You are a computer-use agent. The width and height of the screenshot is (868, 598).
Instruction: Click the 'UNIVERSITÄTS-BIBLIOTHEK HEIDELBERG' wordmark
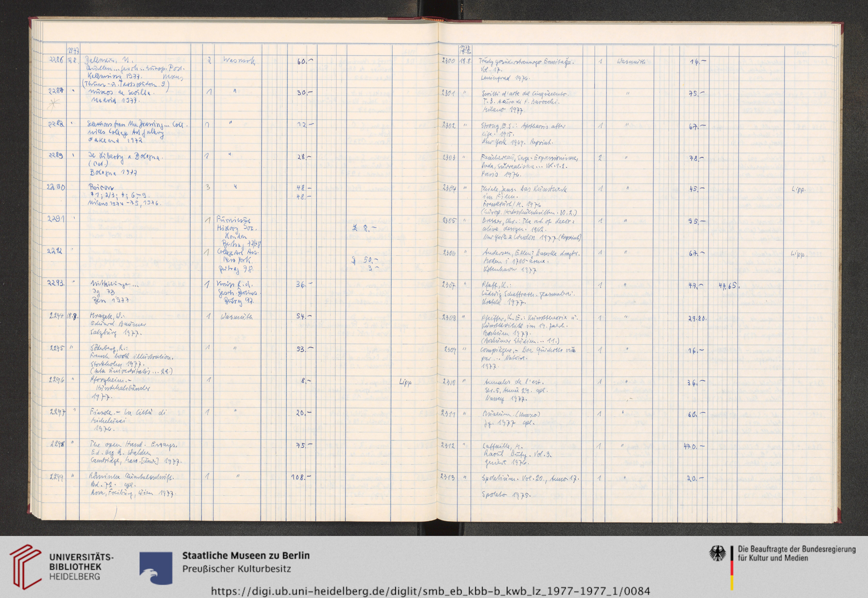click(81, 567)
